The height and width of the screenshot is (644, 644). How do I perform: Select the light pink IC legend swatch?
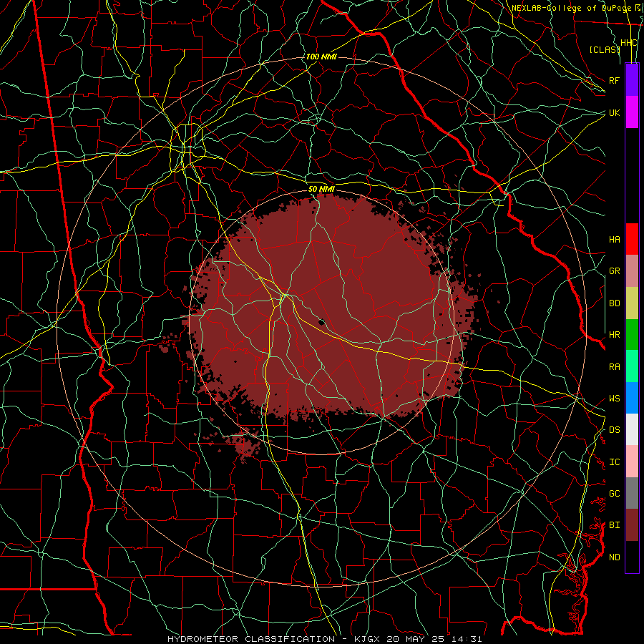pos(632,462)
